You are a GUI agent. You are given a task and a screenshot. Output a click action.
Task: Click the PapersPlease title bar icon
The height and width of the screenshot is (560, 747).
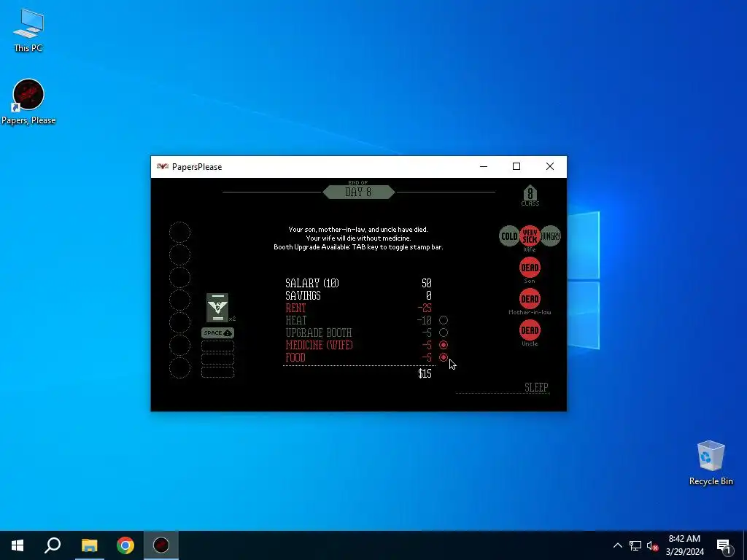click(163, 167)
